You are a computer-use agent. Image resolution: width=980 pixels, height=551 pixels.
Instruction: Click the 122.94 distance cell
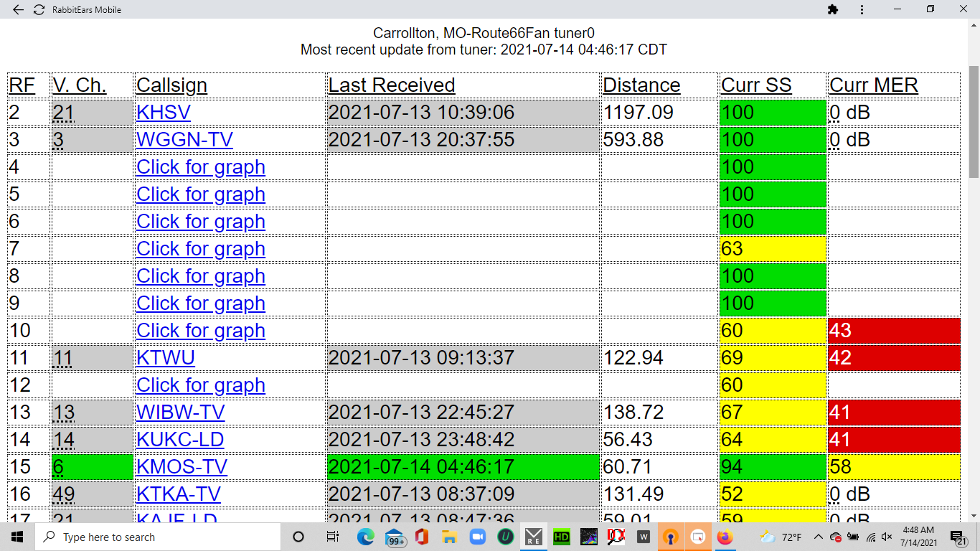point(659,358)
